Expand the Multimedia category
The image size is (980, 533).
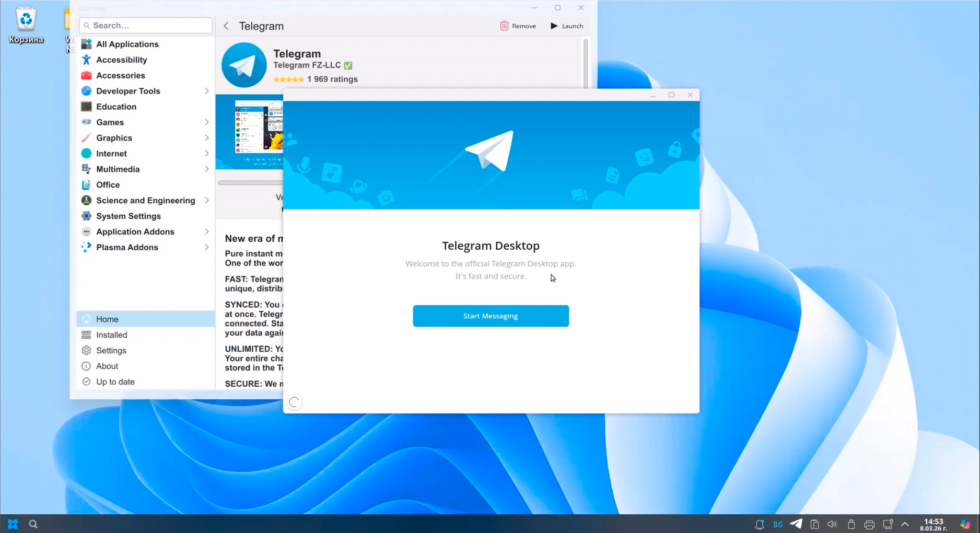[x=207, y=169]
